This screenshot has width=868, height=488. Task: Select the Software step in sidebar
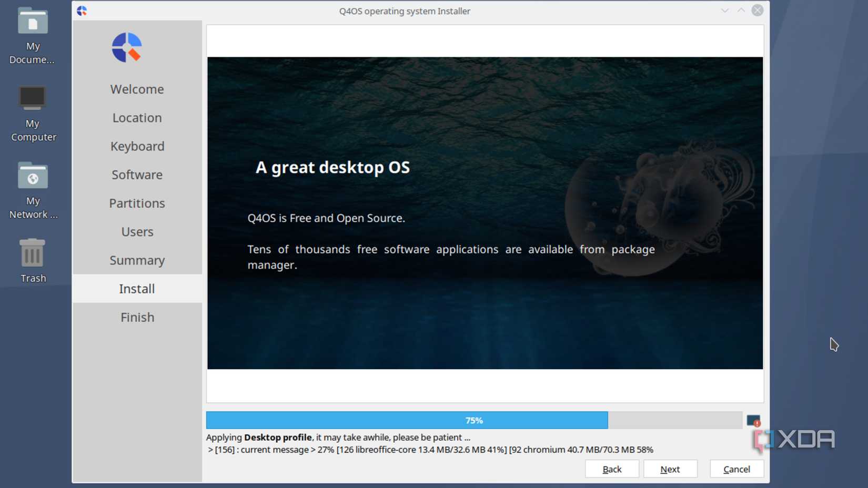pos(137,175)
